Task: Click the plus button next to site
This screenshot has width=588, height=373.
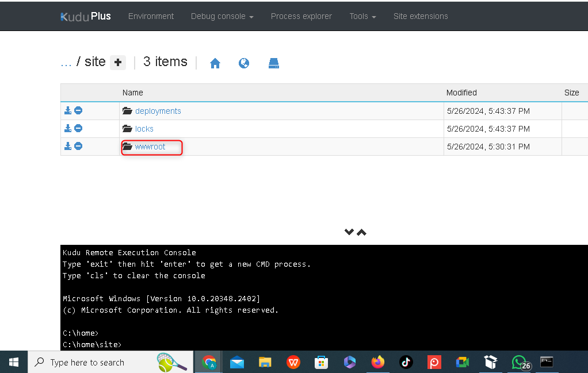Action: (x=118, y=63)
